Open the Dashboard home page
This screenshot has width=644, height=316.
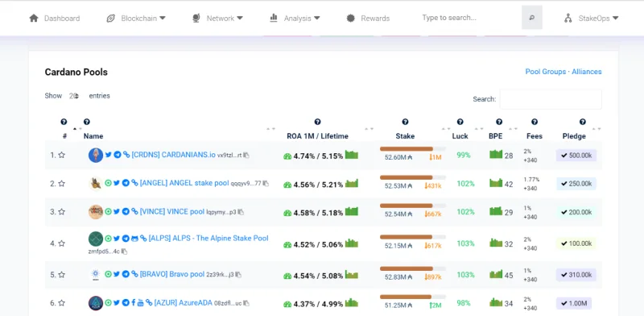(x=55, y=18)
